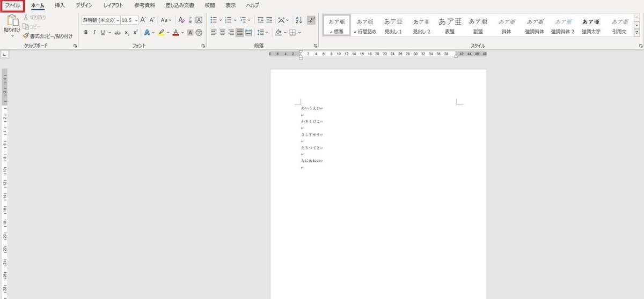Open the 差し込み文書 tab
Viewport: 644px width, 299px height.
click(180, 5)
